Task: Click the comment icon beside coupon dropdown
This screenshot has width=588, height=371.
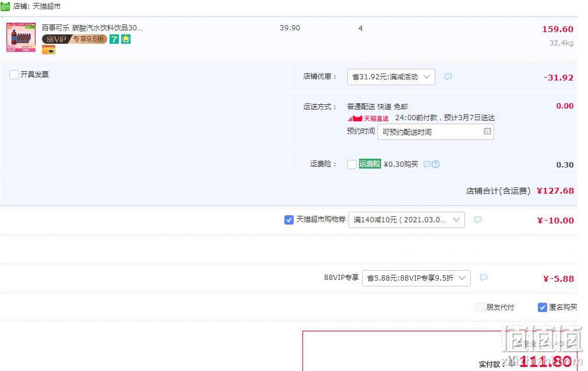Action: [x=477, y=219]
